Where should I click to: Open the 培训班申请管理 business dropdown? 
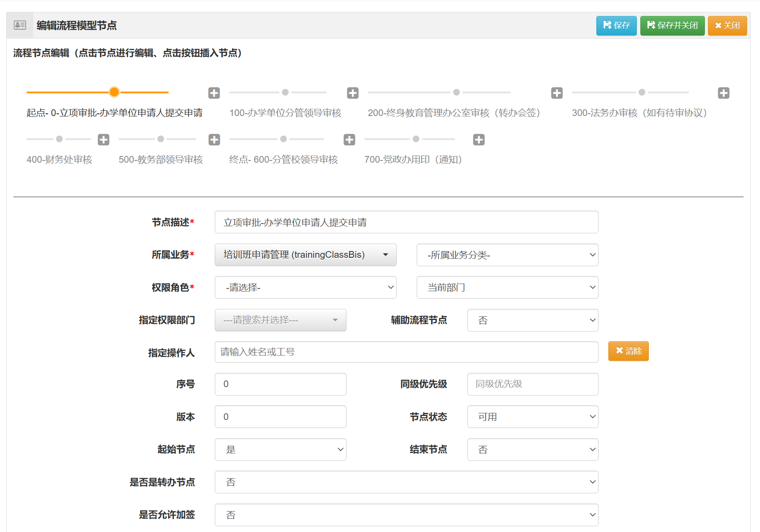[x=306, y=255]
